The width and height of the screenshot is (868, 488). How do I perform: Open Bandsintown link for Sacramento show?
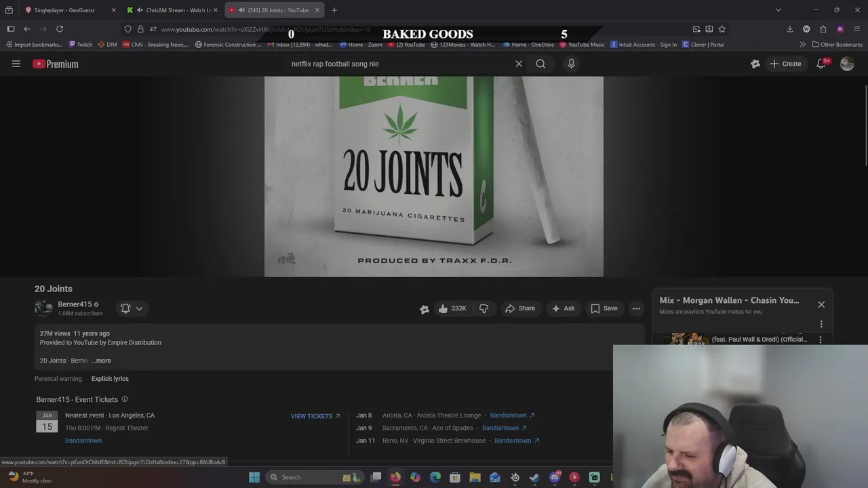pos(504,428)
